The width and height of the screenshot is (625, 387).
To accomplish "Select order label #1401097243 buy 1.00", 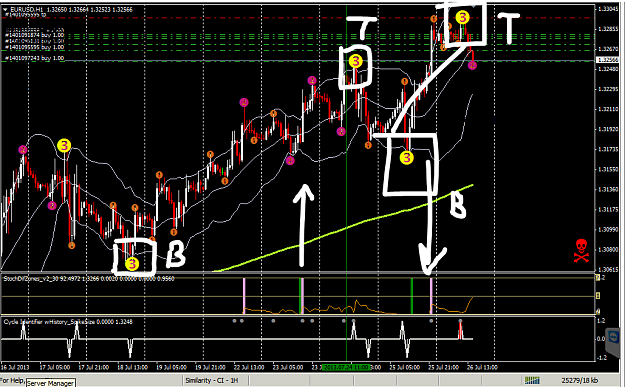I will point(34,58).
